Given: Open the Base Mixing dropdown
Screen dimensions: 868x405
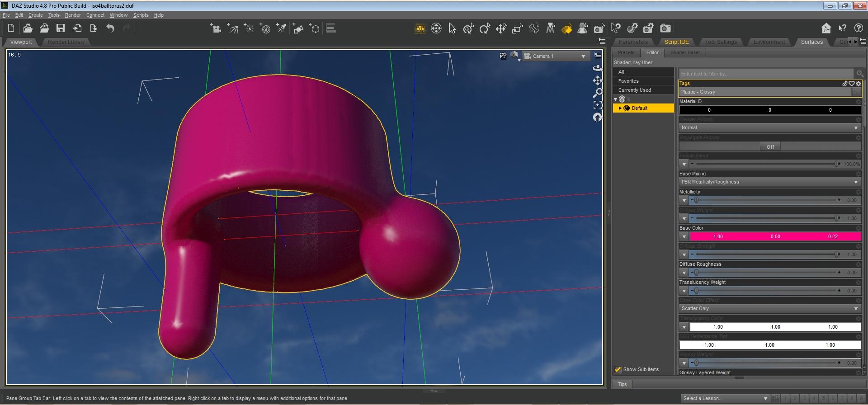Looking at the screenshot, I should (769, 182).
